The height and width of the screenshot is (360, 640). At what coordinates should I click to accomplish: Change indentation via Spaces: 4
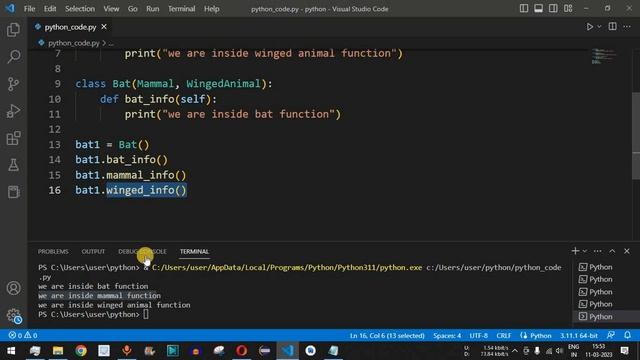447,336
